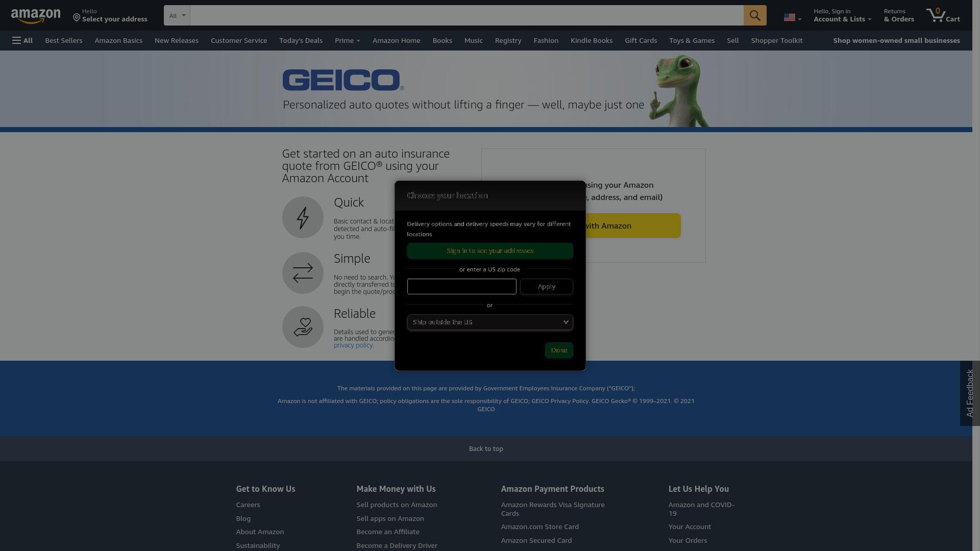Click the Apply zip code button
Screen dimensions: 980x551
[x=546, y=287]
